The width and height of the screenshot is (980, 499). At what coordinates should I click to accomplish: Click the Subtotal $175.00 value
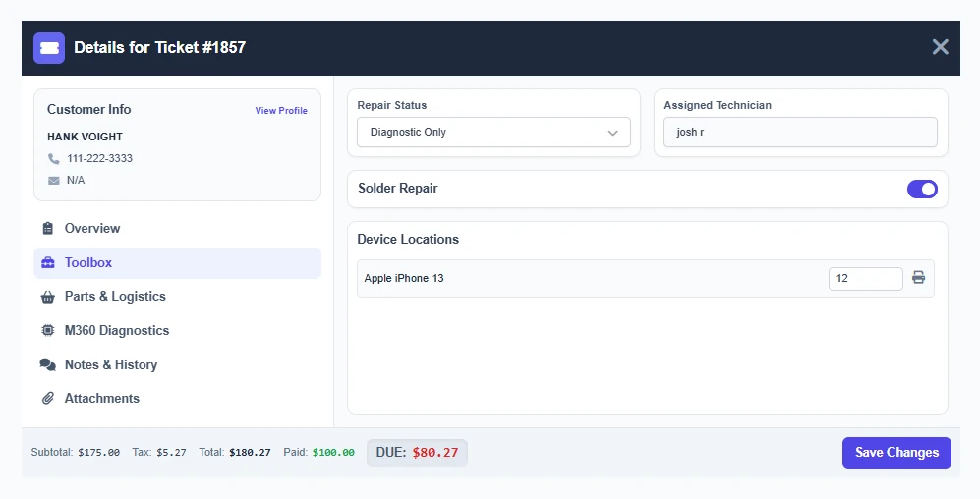click(98, 452)
